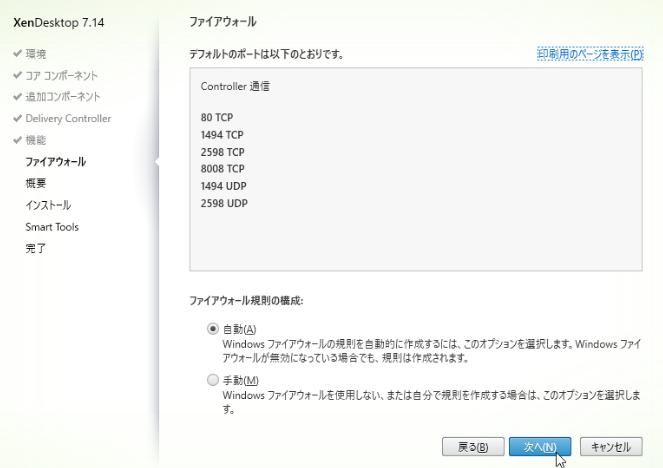The height and width of the screenshot is (468, 663).
Task: Select the 機能 step in the sidebar
Action: point(36,140)
